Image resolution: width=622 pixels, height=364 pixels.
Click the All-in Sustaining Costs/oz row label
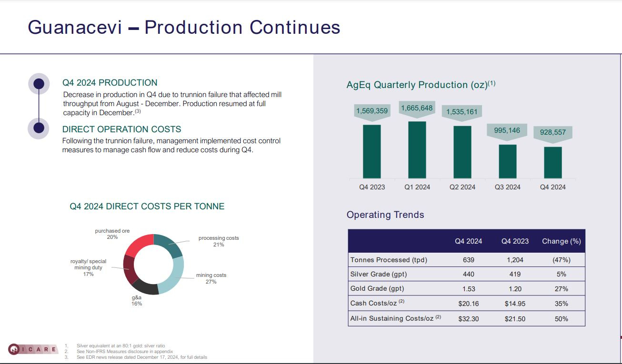tap(396, 318)
